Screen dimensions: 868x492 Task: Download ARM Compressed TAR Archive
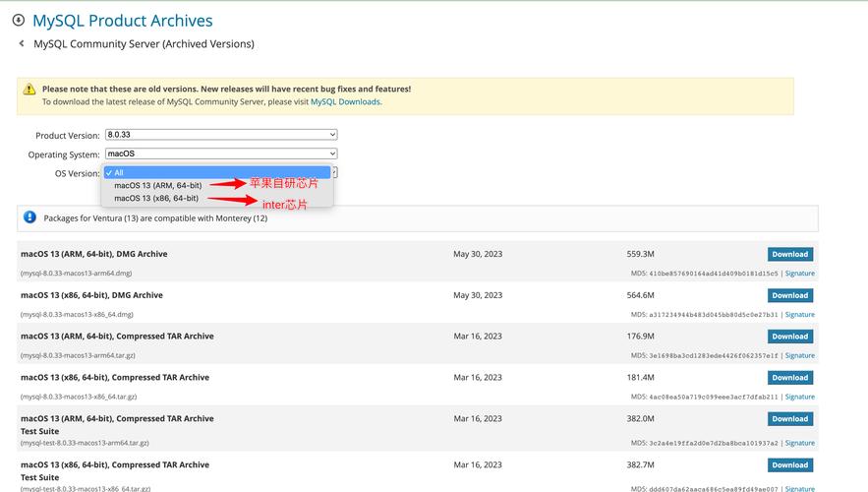(789, 337)
